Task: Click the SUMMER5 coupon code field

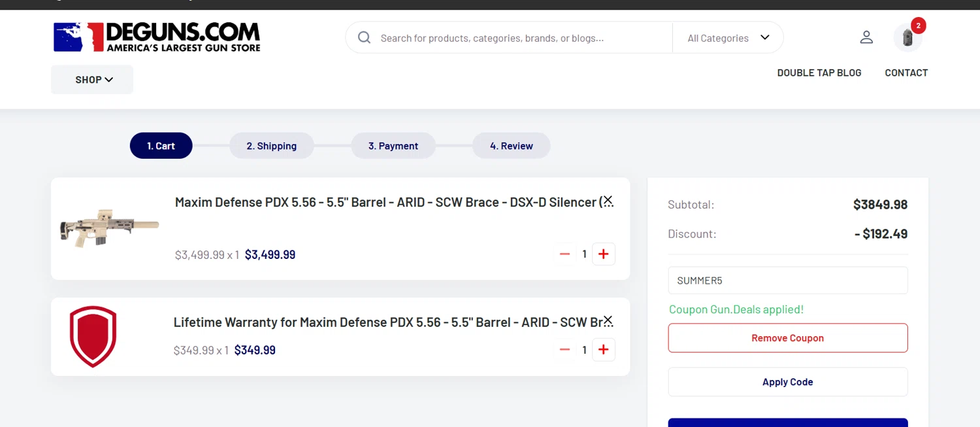Action: tap(788, 281)
